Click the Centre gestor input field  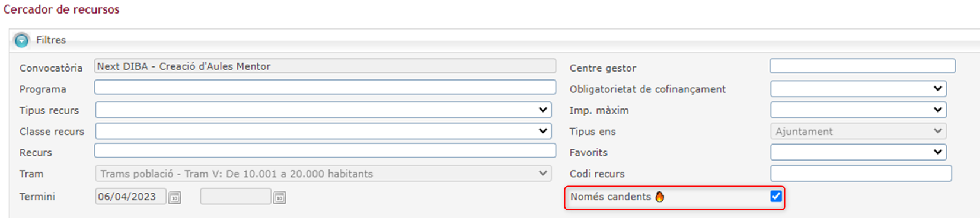pos(863,66)
